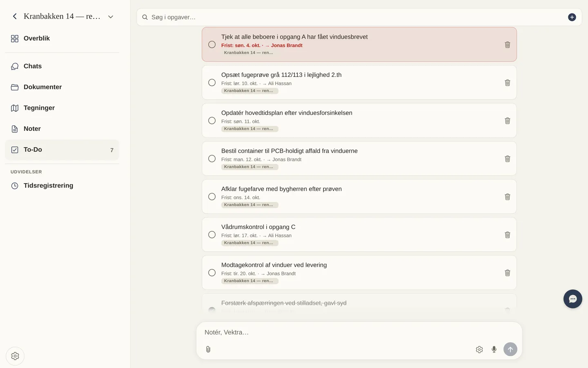This screenshot has width=588, height=368.
Task: Click the search magnifier icon
Action: click(145, 17)
